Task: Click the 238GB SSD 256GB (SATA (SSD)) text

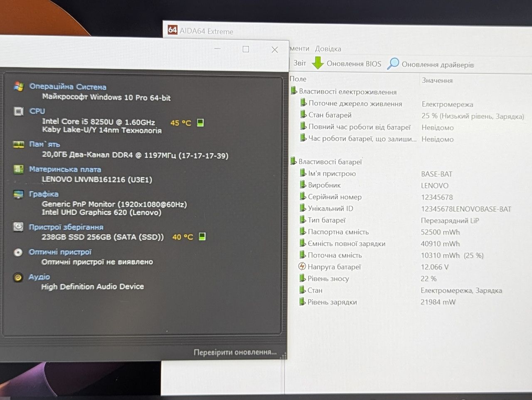Action: tap(103, 237)
